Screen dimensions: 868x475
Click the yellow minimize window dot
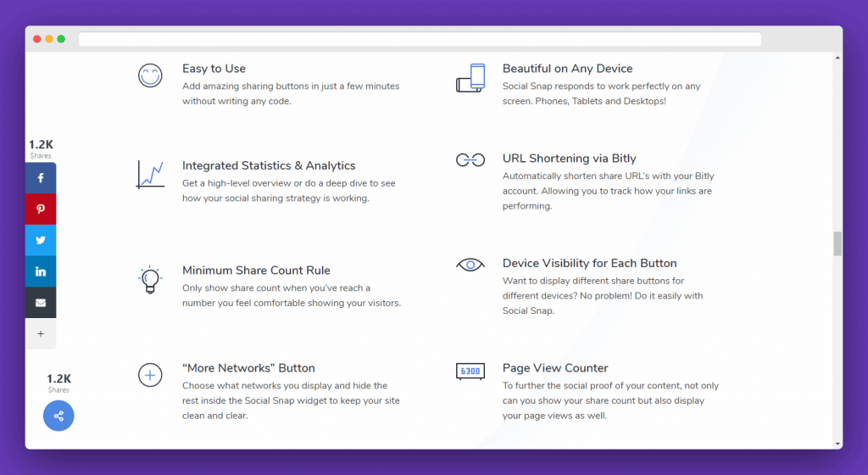point(49,39)
